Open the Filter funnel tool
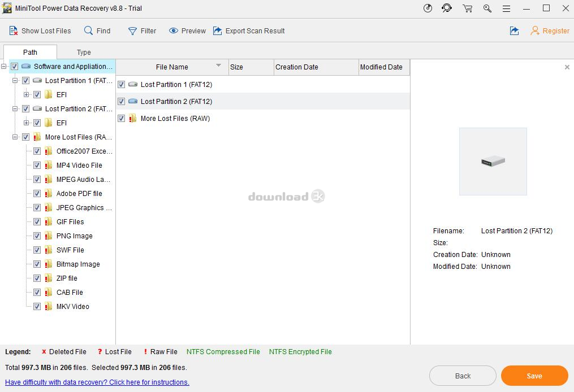The image size is (574, 392). coord(133,31)
